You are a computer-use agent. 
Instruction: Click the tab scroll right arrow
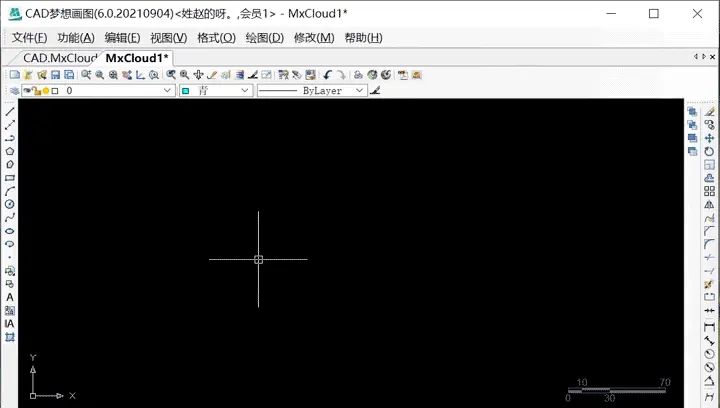pyautogui.click(x=704, y=56)
